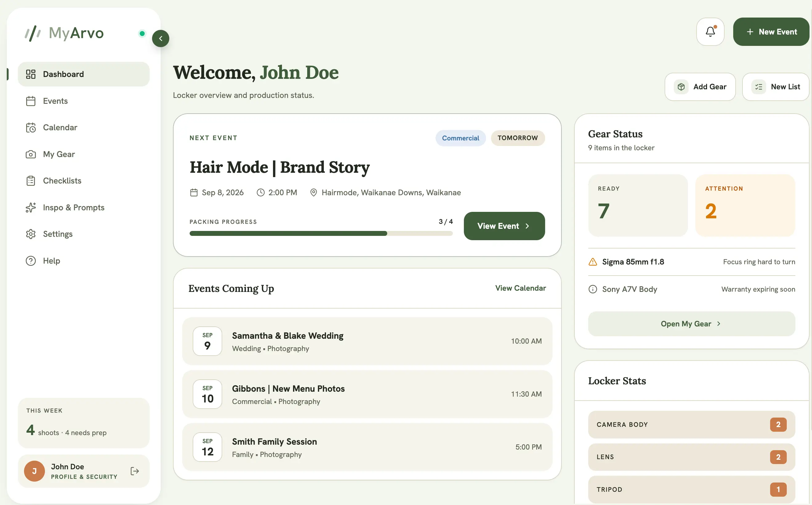Image resolution: width=812 pixels, height=505 pixels.
Task: Click the John Doe avatar circle
Action: (x=34, y=471)
